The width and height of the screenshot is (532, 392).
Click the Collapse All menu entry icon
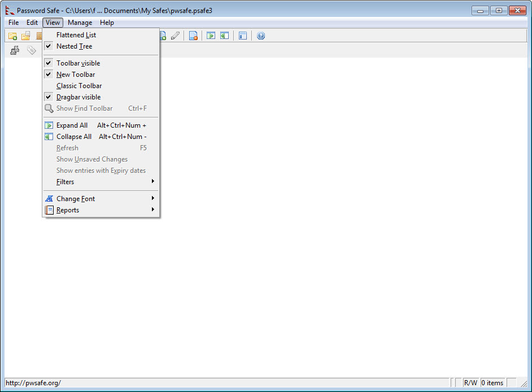click(x=49, y=137)
